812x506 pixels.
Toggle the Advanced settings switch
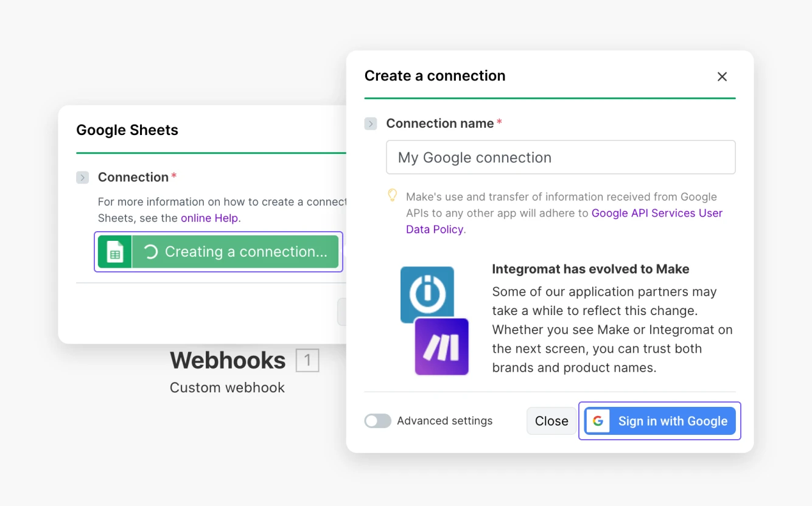(377, 420)
